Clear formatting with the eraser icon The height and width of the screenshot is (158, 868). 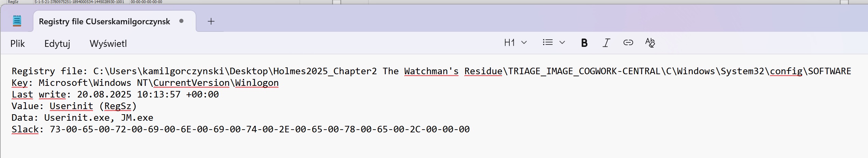650,42
